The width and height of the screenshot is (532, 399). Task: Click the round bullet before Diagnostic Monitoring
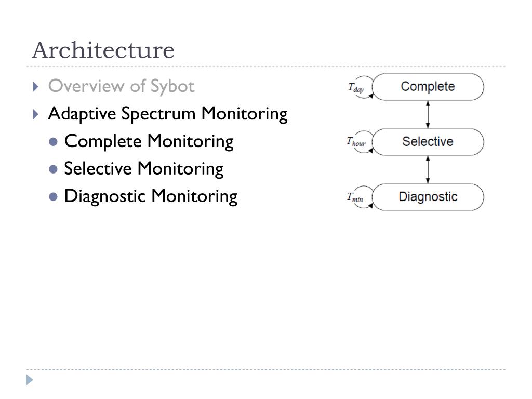point(53,197)
